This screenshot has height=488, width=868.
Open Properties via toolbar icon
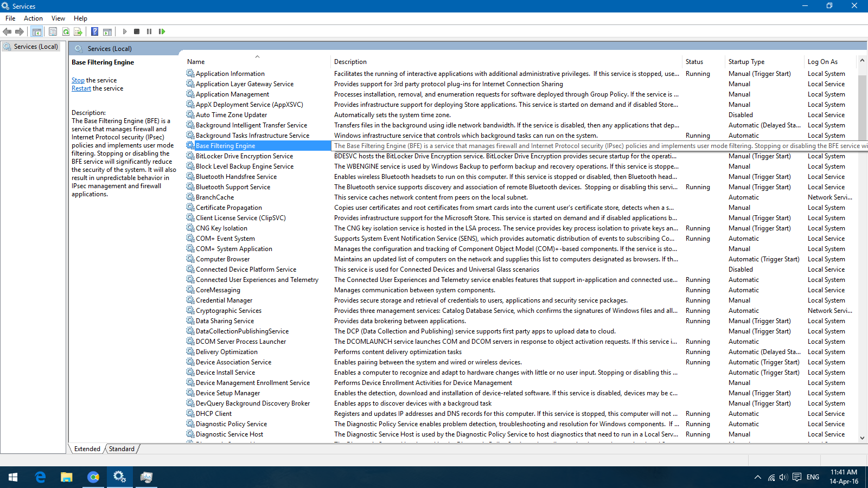(x=53, y=31)
